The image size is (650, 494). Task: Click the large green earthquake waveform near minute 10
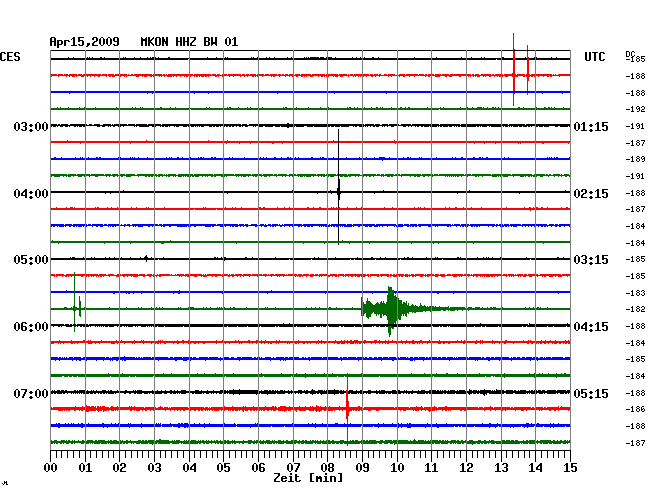(x=390, y=309)
